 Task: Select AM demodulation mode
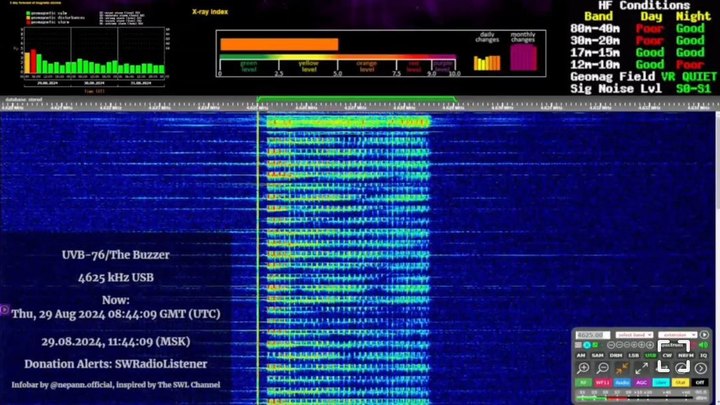tap(581, 355)
